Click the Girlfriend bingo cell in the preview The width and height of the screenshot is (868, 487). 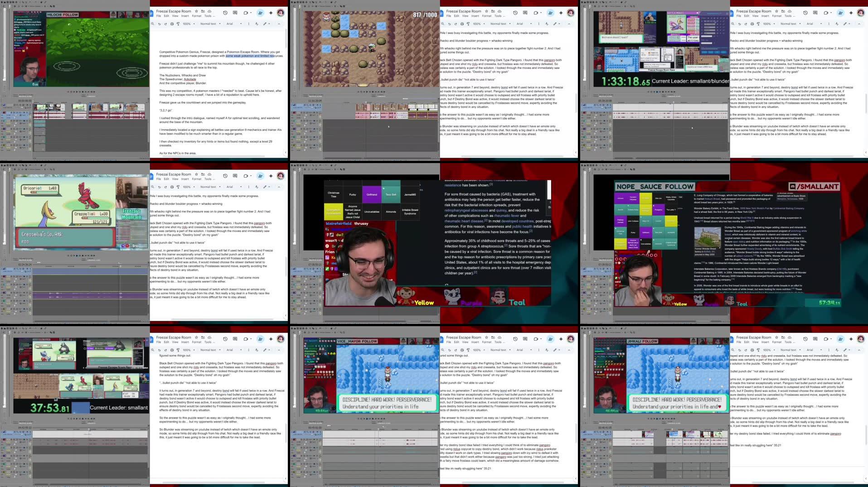coord(372,194)
